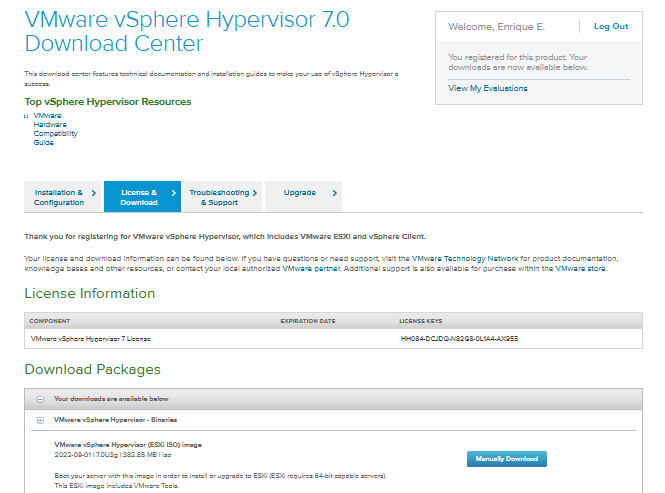Screen dimensions: 665x493
Task: Open the Installation & Configuration tab
Action: (x=63, y=197)
